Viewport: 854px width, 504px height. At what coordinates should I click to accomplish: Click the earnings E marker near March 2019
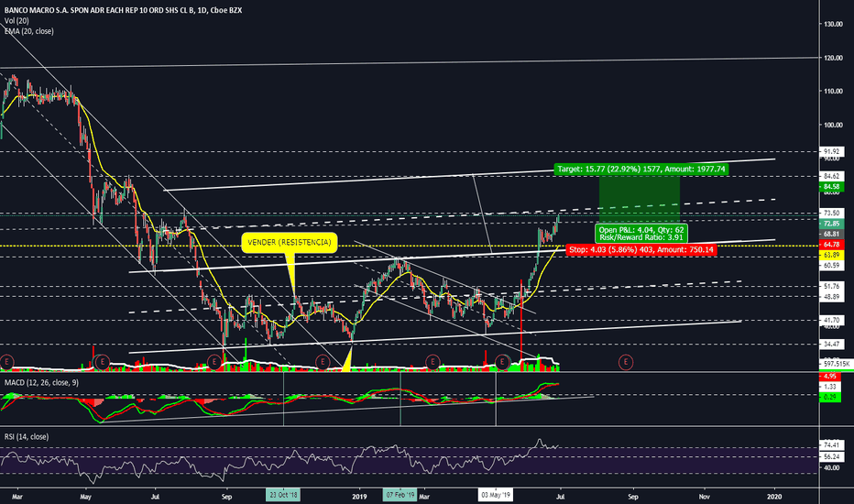pos(432,361)
